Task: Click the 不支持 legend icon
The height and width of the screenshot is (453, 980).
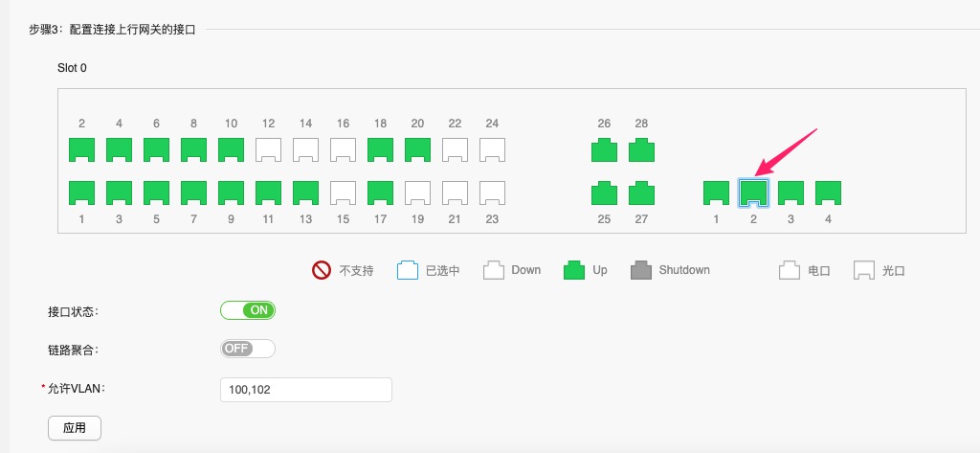Action: tap(322, 270)
